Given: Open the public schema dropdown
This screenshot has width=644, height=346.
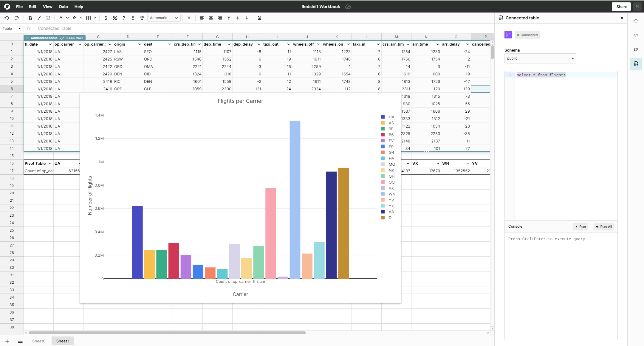Looking at the screenshot, I should [x=540, y=58].
